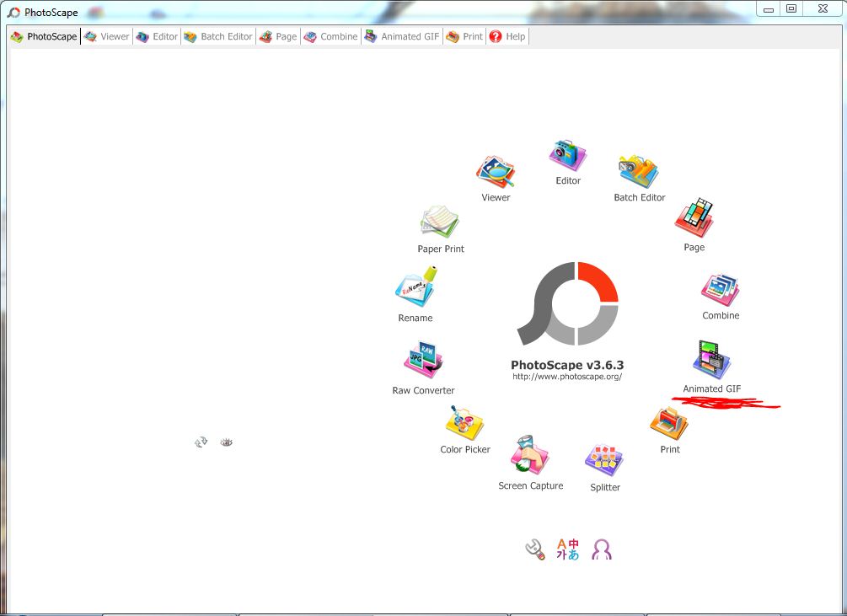The image size is (847, 616).
Task: Click the central PhotoScape logo
Action: pos(567,304)
